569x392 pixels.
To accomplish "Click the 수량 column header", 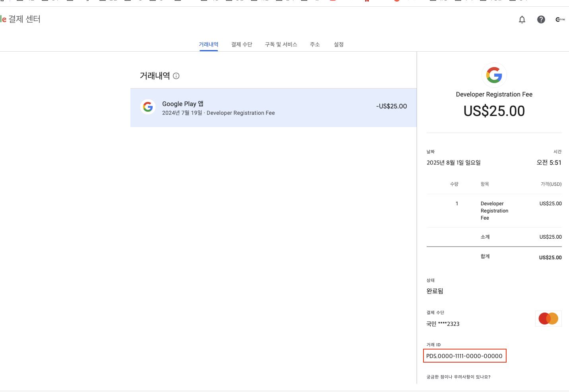I will tap(454, 184).
